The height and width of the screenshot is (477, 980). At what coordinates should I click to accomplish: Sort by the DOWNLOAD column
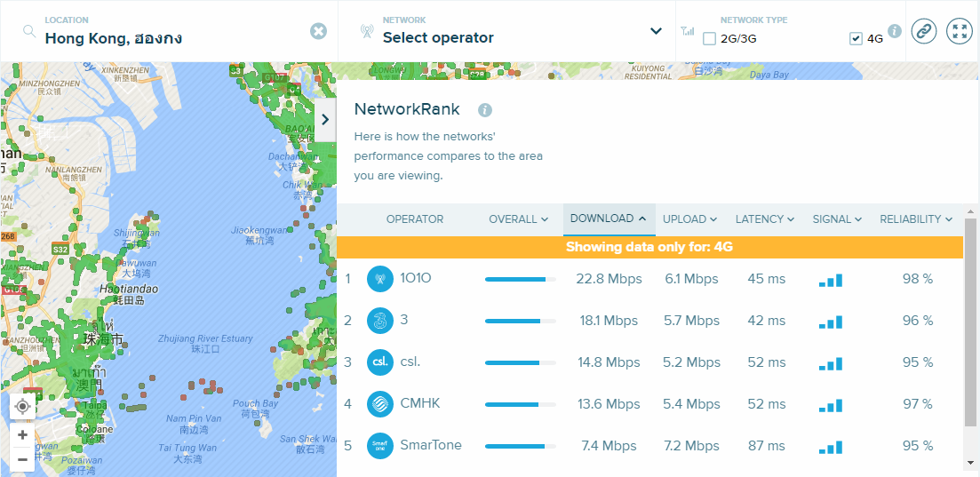(x=608, y=219)
